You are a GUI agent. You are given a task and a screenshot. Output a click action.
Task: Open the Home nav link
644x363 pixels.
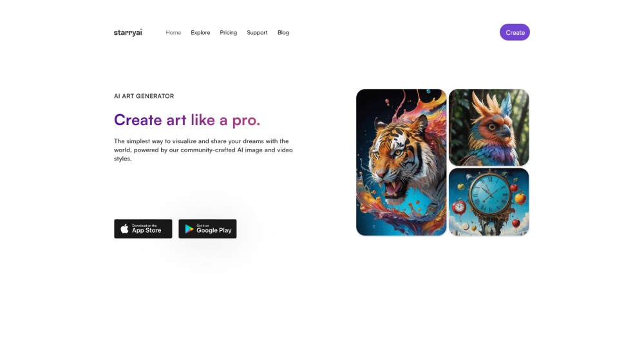coord(173,32)
